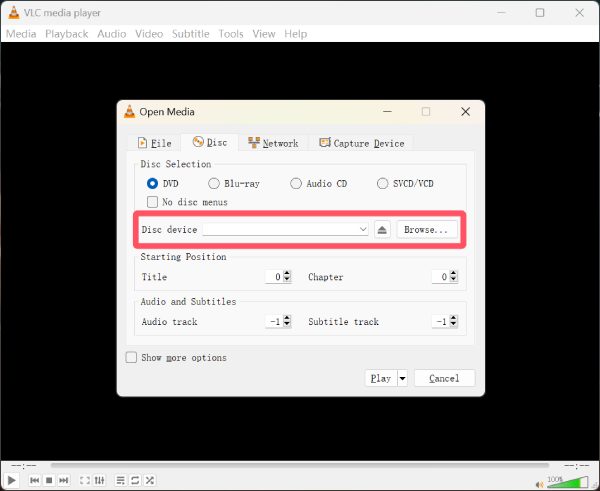Open the Subtitle menu
The image size is (600, 491).
click(x=191, y=34)
